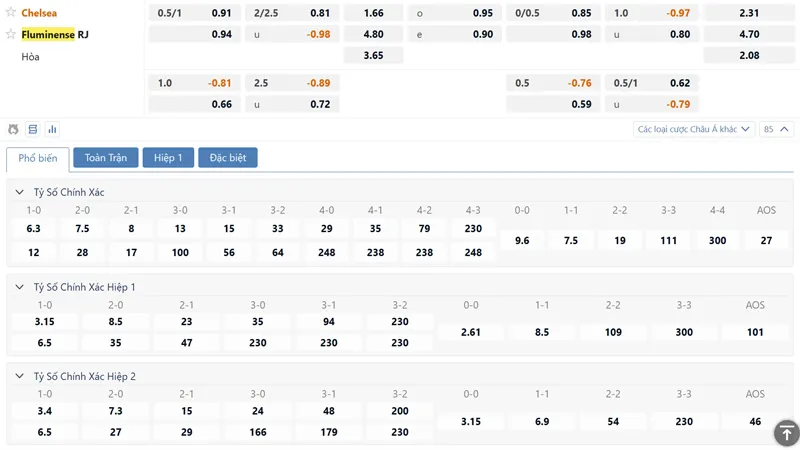This screenshot has width=800, height=450.
Task: Click the stacked list view icon
Action: click(x=33, y=129)
